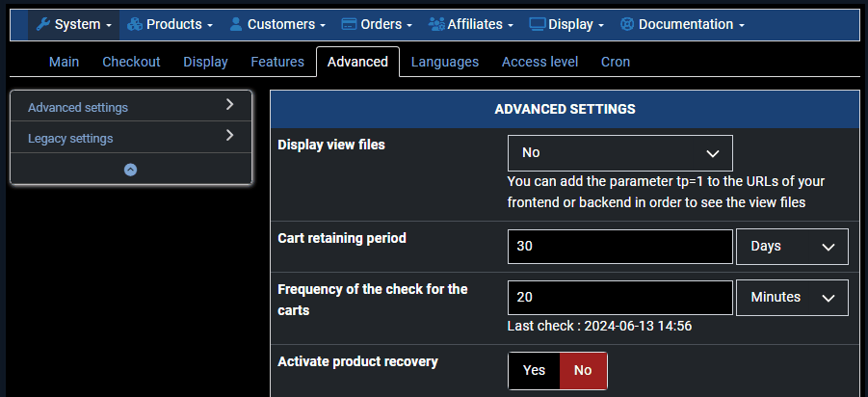Click the Cart retaining period field
868x397 pixels.
tap(620, 247)
